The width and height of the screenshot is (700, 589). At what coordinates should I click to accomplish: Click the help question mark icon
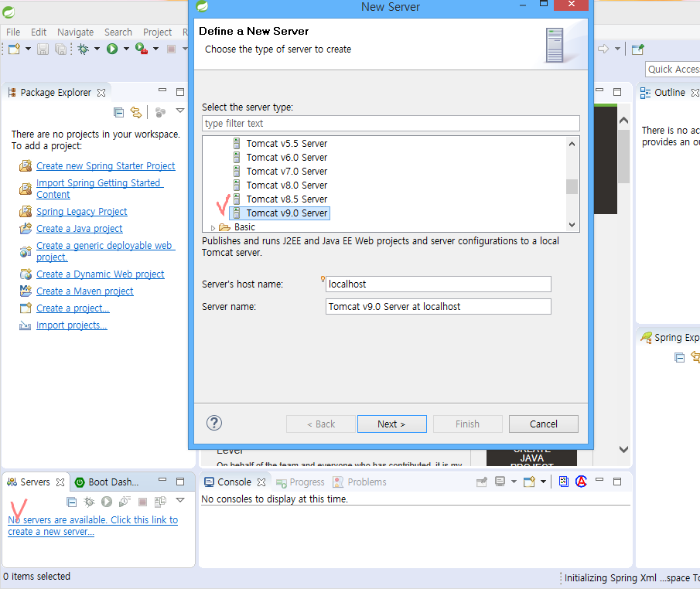[214, 423]
